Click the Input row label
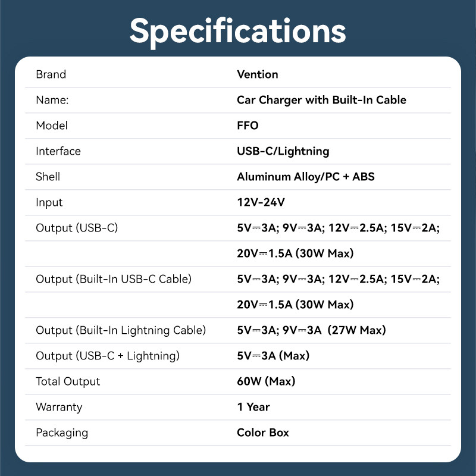The image size is (476, 476). [49, 202]
